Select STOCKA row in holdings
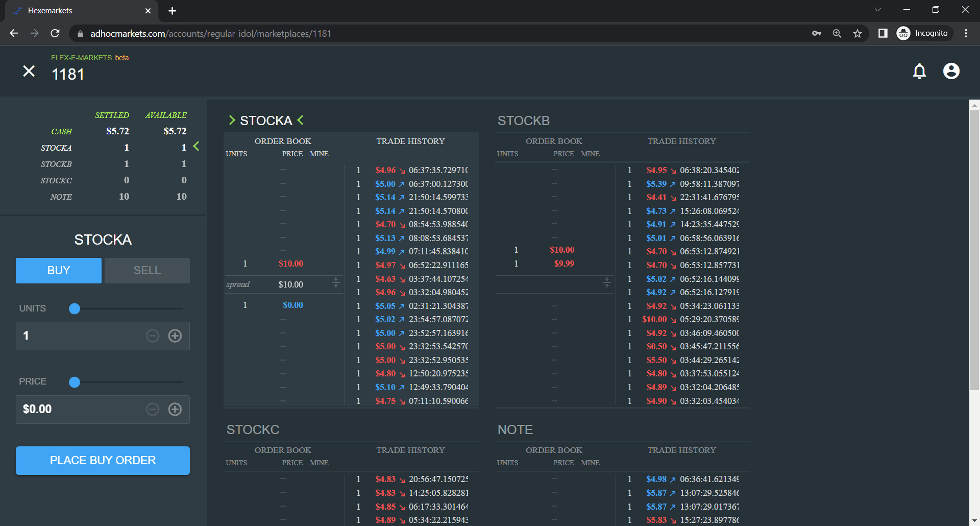 pyautogui.click(x=113, y=148)
